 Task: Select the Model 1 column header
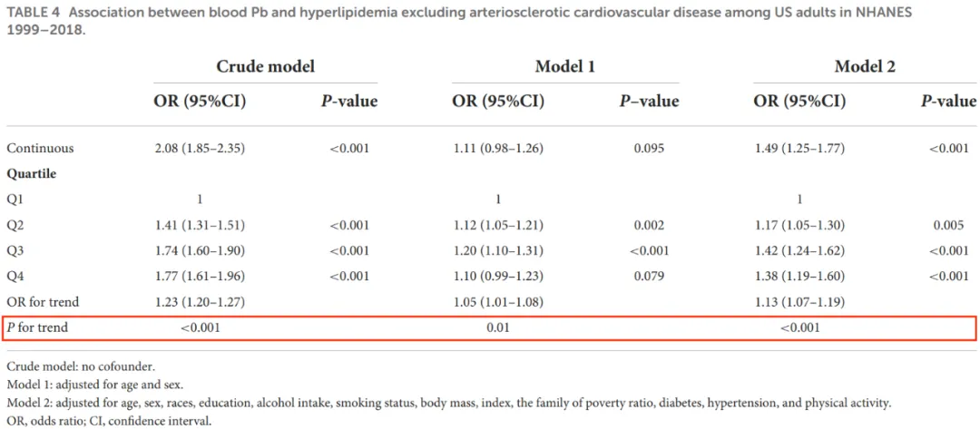point(565,67)
